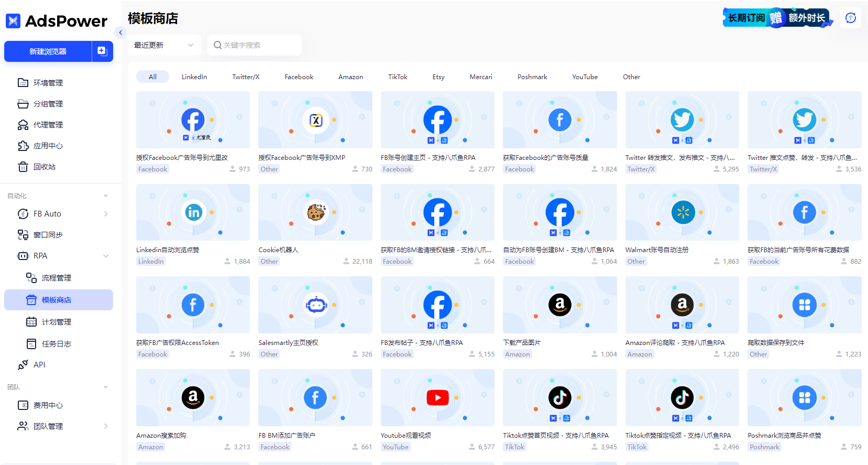The image size is (868, 465).
Task: Open 获取Facebook的广告账号质量 title
Action: 545,157
